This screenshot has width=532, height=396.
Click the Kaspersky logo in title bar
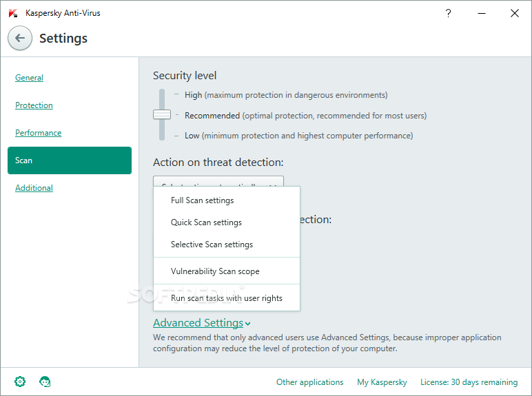tap(13, 13)
